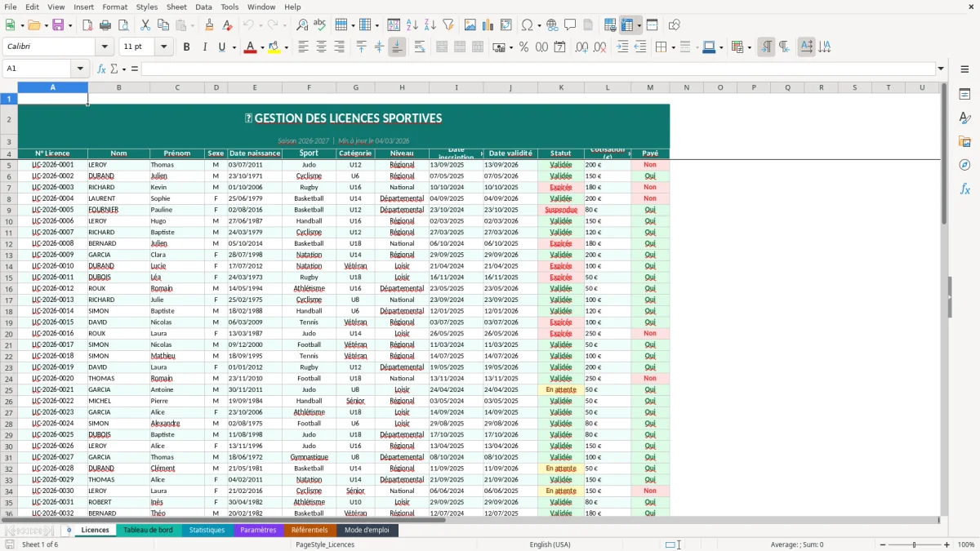
Task: Add a decimal place
Action: [581, 47]
